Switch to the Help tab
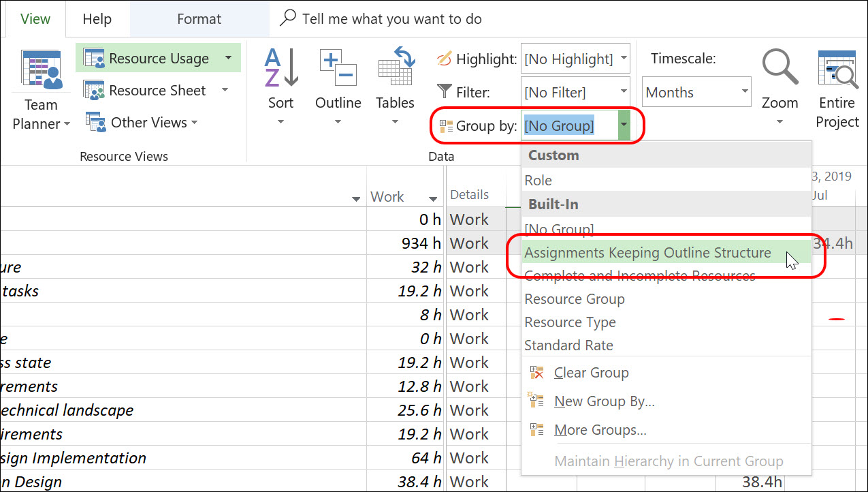The width and height of the screenshot is (868, 492). point(97,19)
